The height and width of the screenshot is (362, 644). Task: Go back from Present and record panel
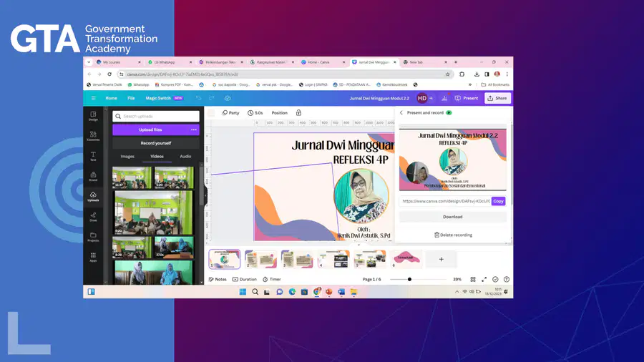(401, 112)
